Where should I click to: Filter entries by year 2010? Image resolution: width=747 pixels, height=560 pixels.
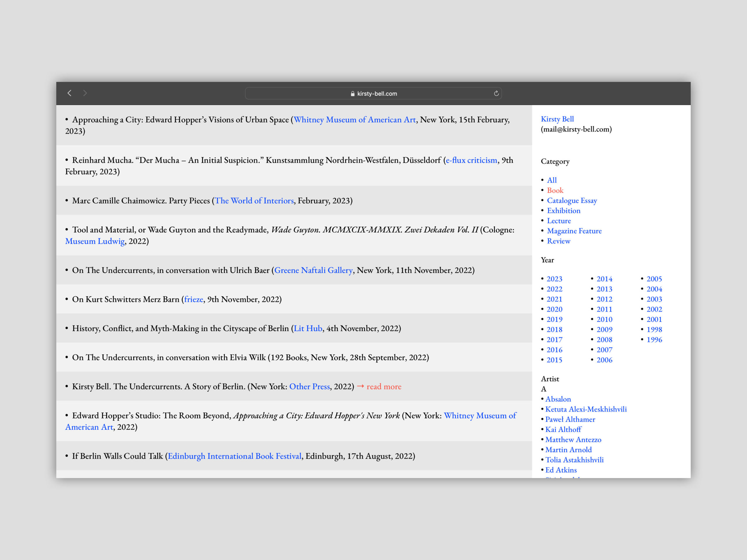coord(605,319)
